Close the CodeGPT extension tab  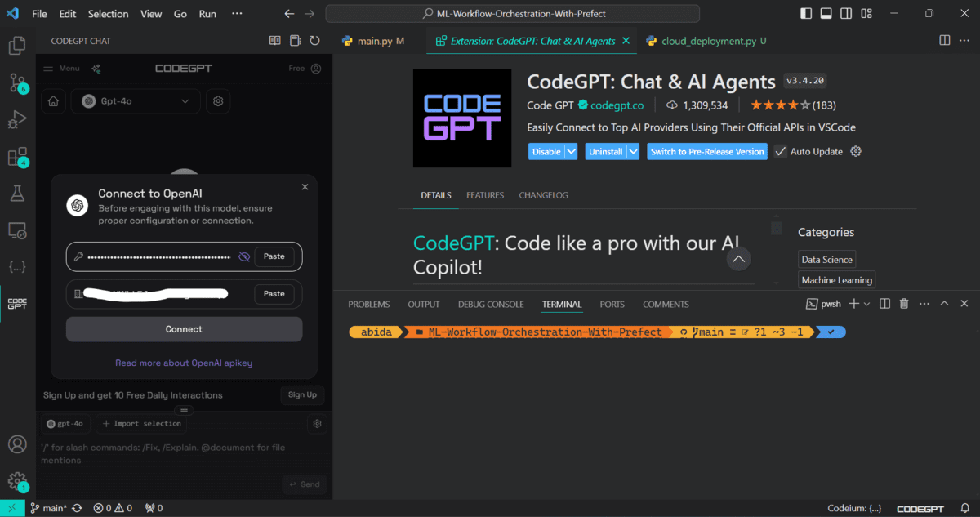tap(626, 41)
